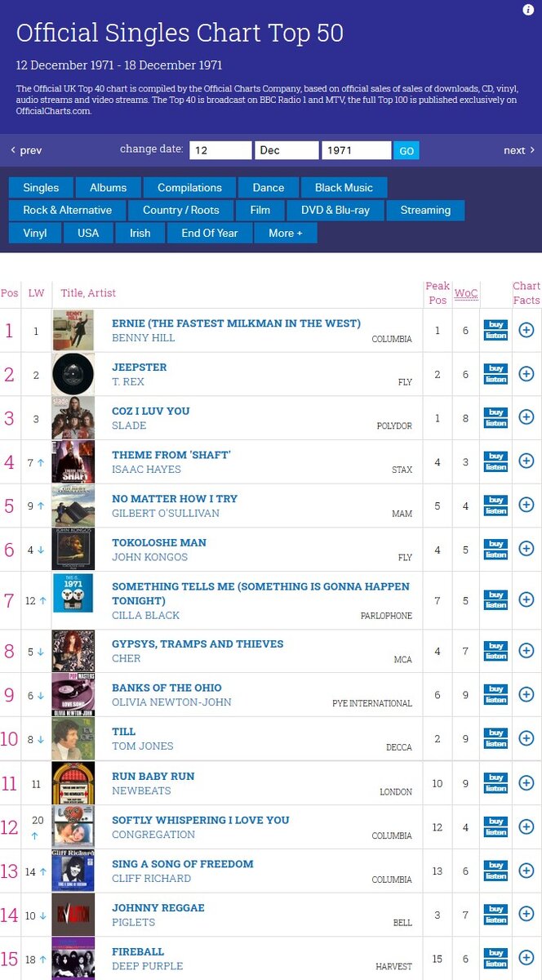Open buy/listen icon for No Matter How I Try
The image size is (542, 980).
coord(495,506)
